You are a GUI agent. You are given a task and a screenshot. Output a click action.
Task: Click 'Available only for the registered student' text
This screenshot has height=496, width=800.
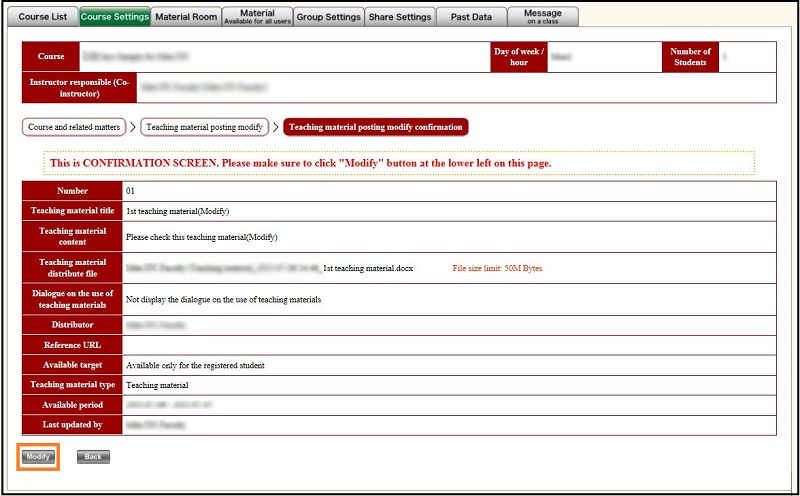click(195, 365)
